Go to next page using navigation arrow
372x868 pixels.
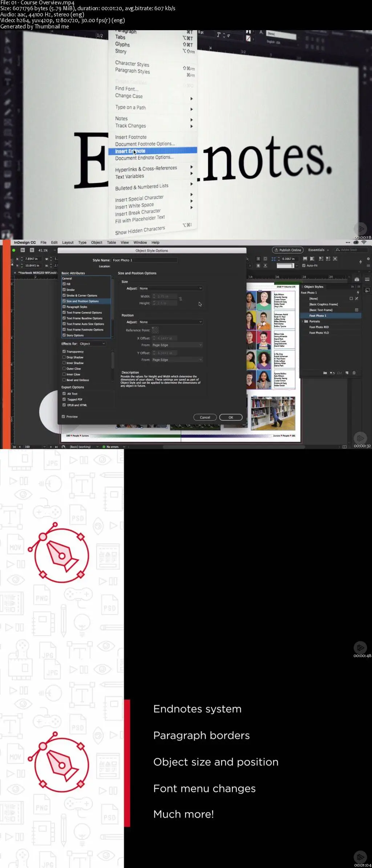51,447
